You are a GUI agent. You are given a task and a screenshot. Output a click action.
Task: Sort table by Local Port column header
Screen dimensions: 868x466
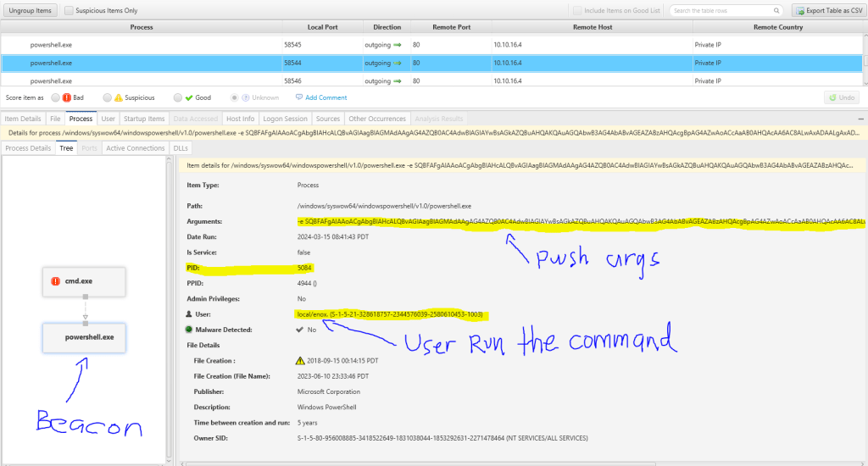point(322,27)
